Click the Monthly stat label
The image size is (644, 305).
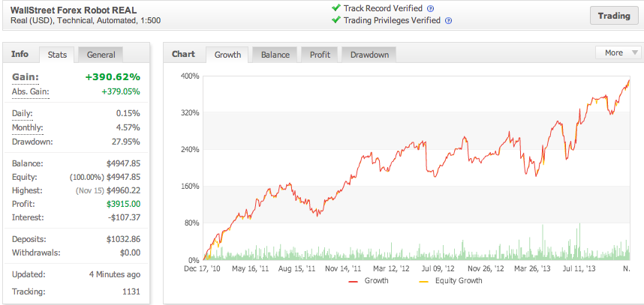point(27,127)
